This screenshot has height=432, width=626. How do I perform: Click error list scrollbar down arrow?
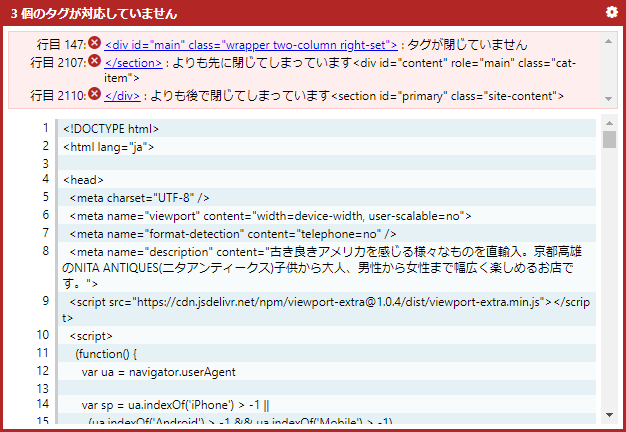(608, 99)
